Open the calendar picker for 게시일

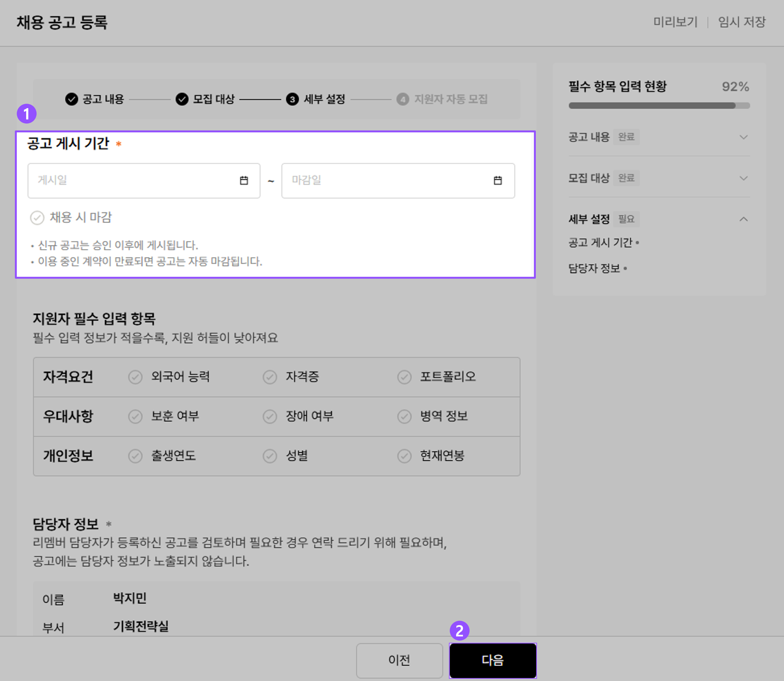(245, 181)
